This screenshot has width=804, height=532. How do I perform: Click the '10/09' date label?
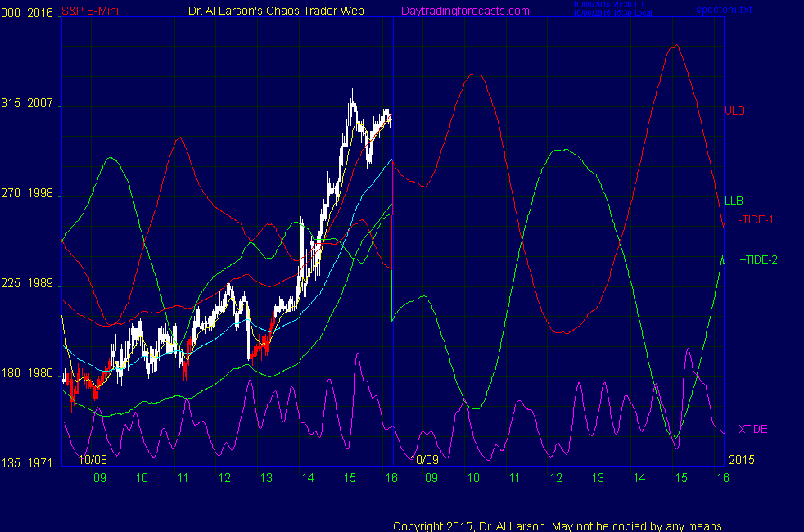pos(425,459)
